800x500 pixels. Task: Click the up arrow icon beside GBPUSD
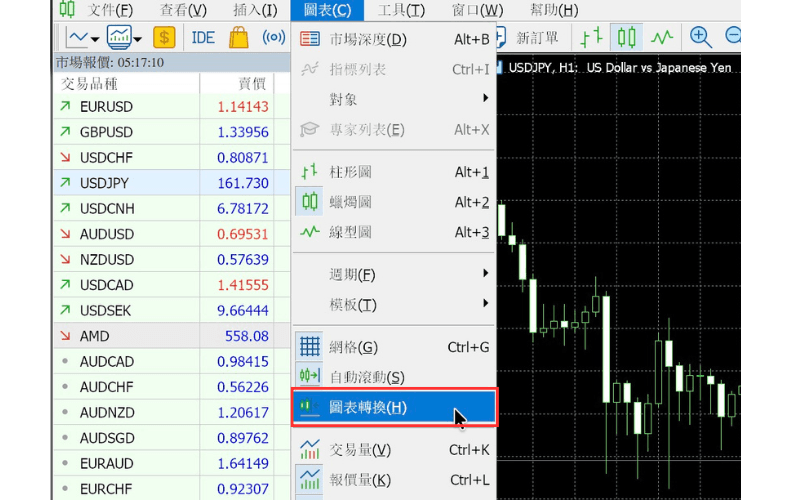point(65,132)
